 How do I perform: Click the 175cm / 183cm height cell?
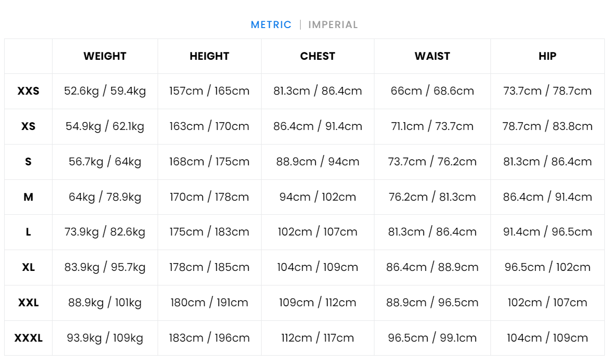(210, 232)
